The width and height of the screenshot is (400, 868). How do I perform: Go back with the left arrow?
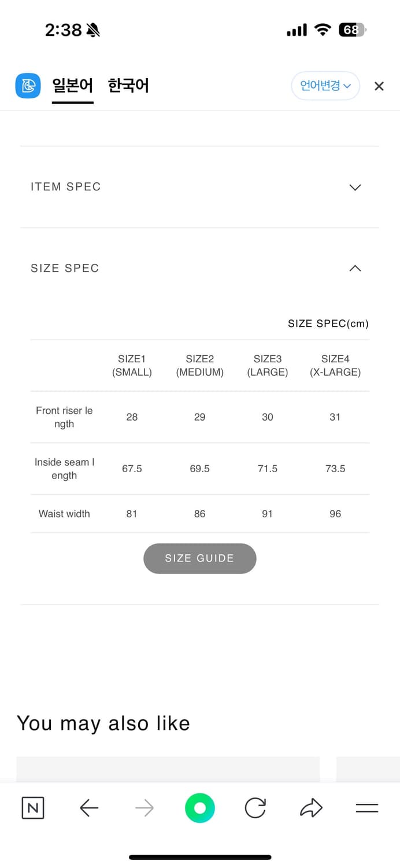[x=88, y=808]
